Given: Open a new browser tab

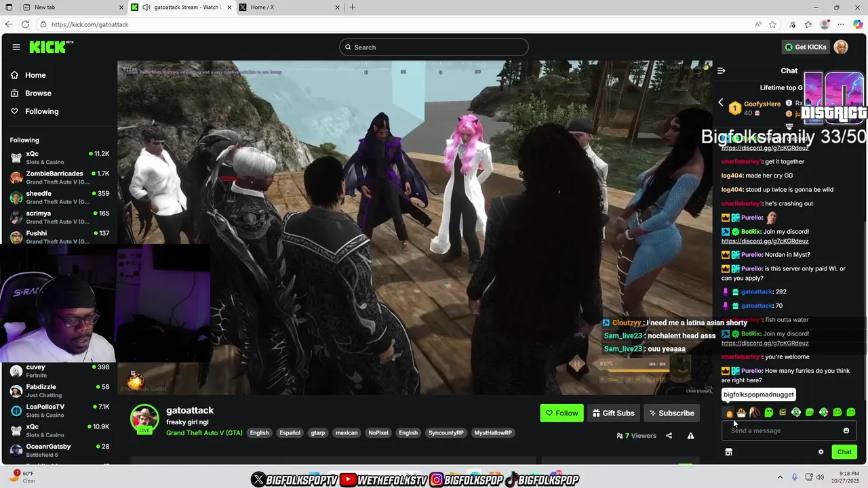Looking at the screenshot, I should 352,7.
